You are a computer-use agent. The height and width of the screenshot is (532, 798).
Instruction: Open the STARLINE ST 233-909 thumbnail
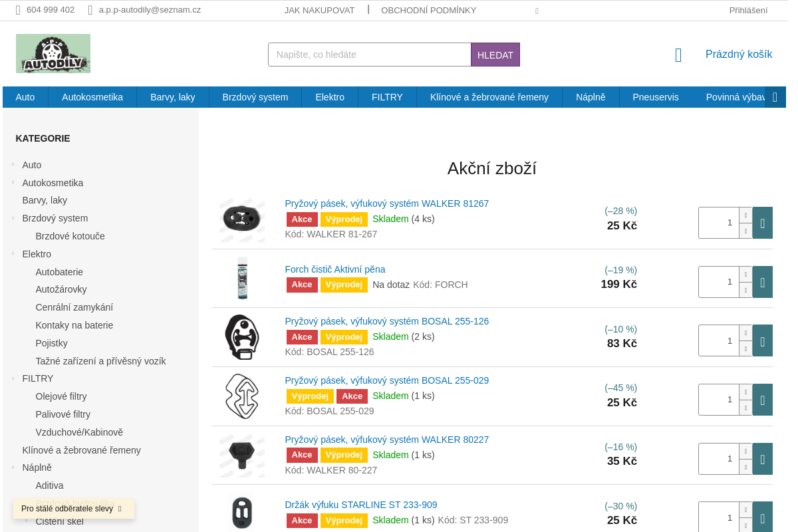pyautogui.click(x=242, y=512)
